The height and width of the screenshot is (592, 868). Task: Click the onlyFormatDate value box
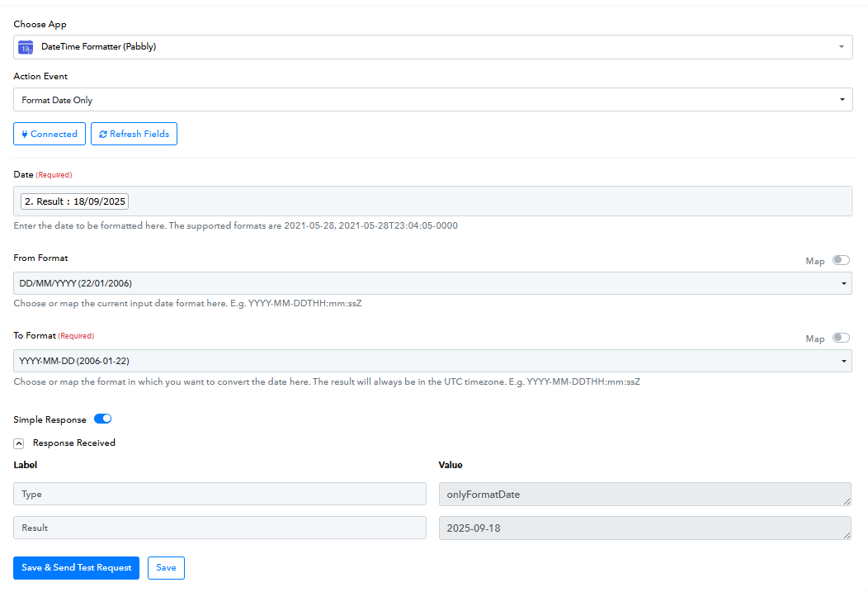pos(645,495)
